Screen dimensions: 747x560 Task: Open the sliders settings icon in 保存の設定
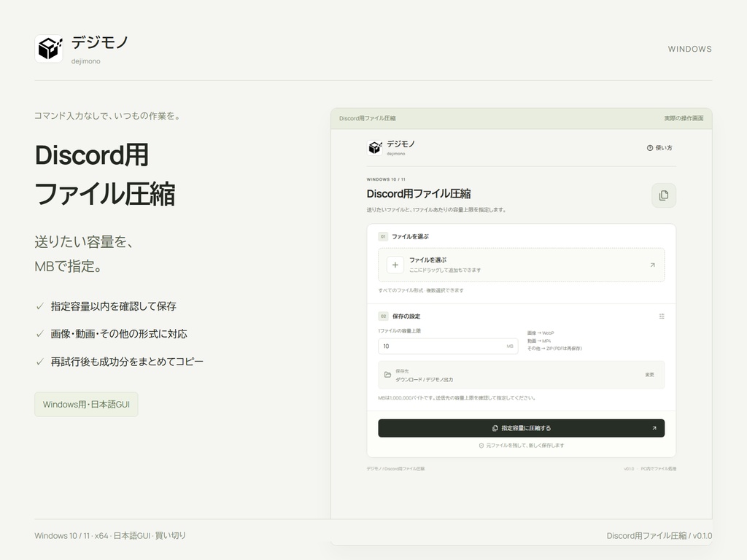pyautogui.click(x=662, y=316)
